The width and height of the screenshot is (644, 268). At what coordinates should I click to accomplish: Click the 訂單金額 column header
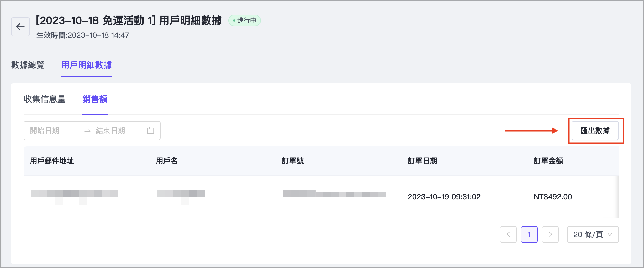pos(548,161)
